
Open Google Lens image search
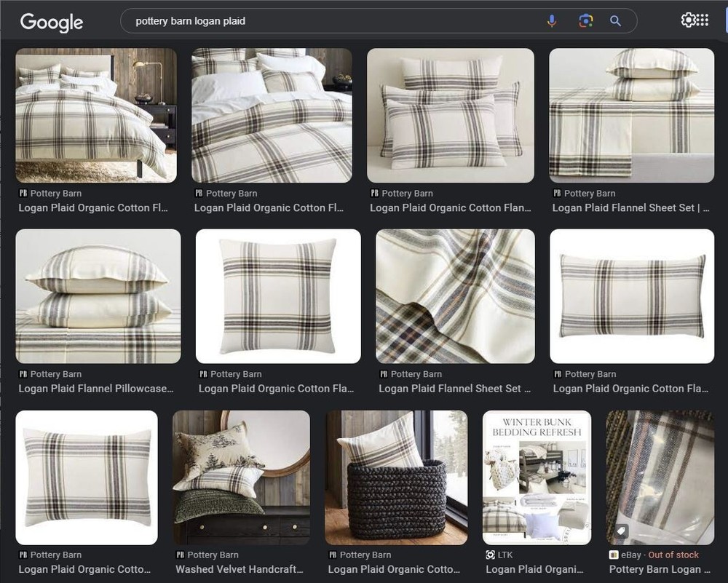click(x=585, y=21)
